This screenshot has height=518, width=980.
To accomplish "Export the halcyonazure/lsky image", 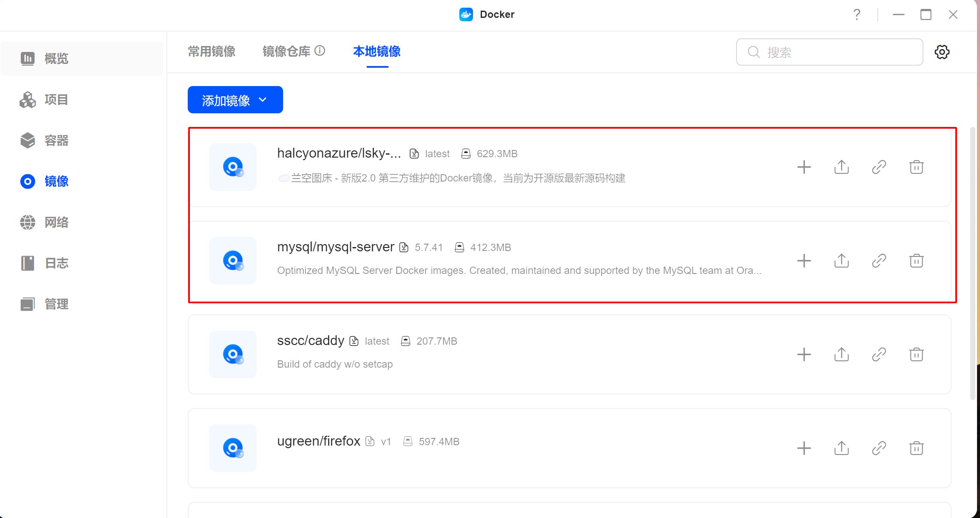I will pyautogui.click(x=841, y=167).
